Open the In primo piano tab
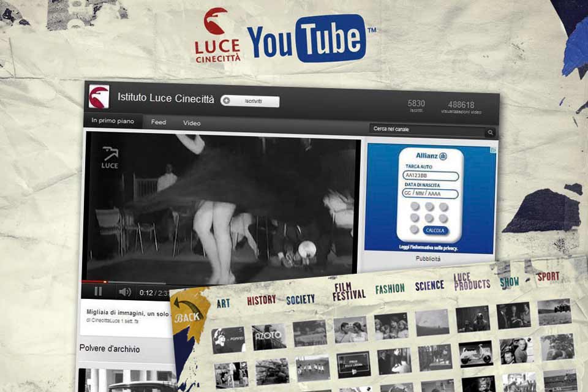The height and width of the screenshot is (392, 588). 113,121
